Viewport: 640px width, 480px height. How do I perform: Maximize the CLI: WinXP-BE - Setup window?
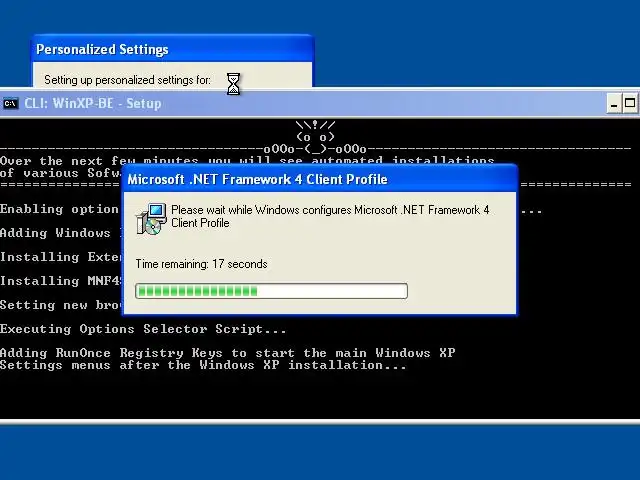click(x=630, y=104)
